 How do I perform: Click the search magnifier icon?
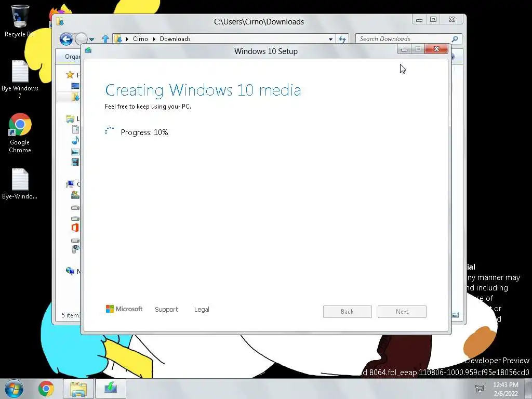tap(455, 39)
